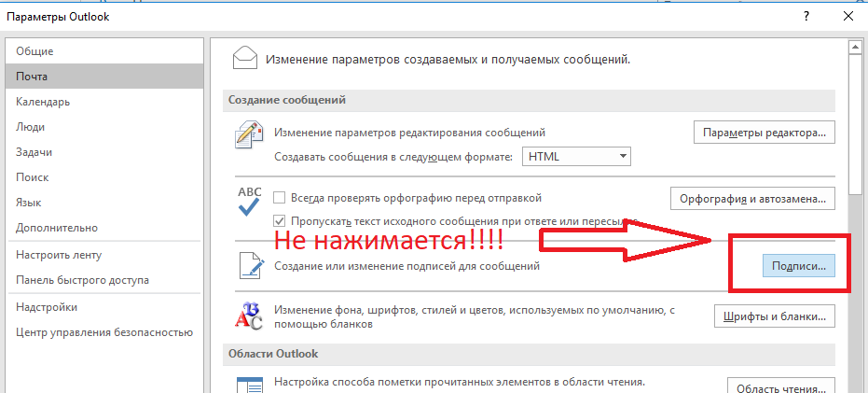Screen dimensions: 868x393
Task: Select the Дополнительно category
Action: coord(103,228)
